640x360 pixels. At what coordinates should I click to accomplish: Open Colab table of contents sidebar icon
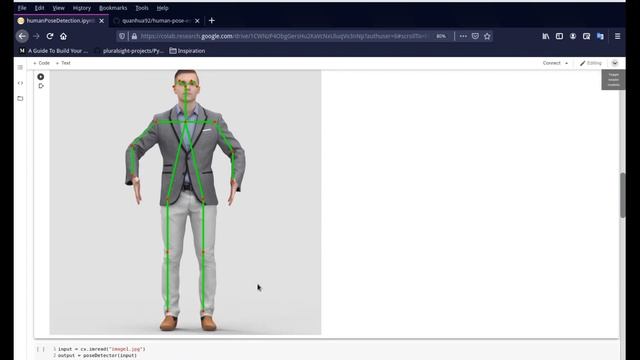[20, 67]
